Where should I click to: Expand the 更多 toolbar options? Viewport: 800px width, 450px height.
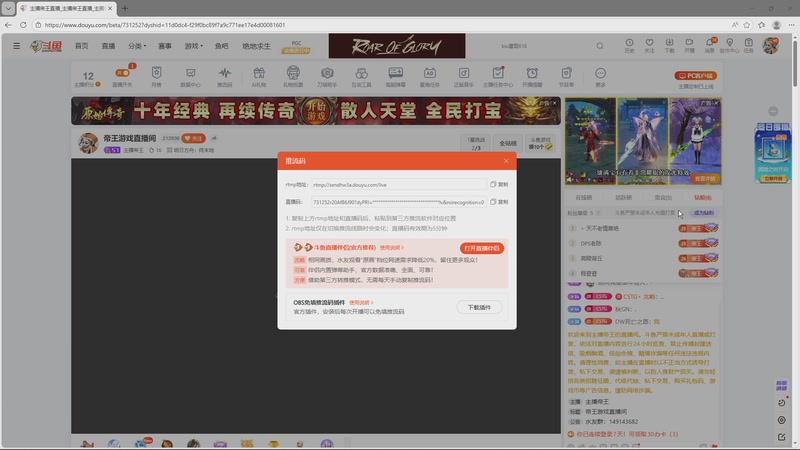[x=601, y=77]
